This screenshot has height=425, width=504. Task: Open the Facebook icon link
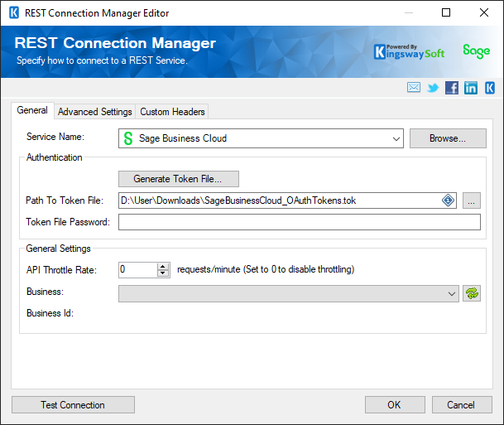[x=452, y=88]
